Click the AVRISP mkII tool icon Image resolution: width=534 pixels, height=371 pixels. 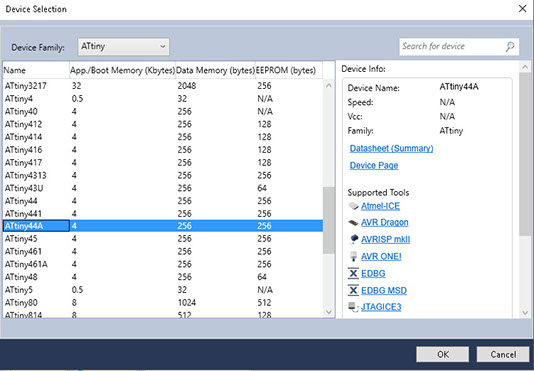click(x=353, y=239)
